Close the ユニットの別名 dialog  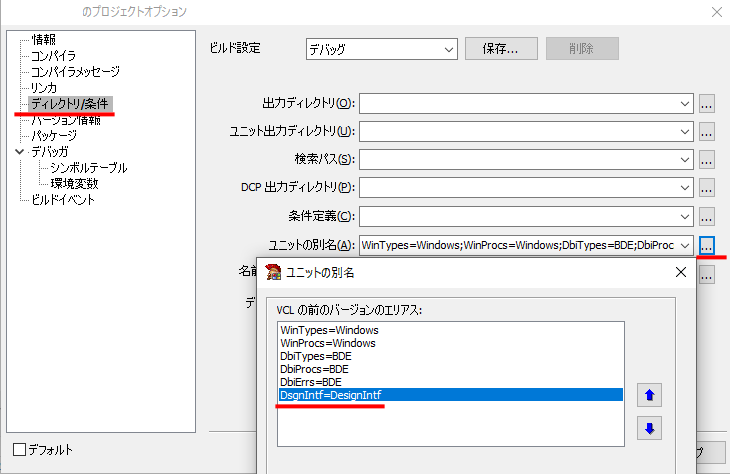click(681, 272)
